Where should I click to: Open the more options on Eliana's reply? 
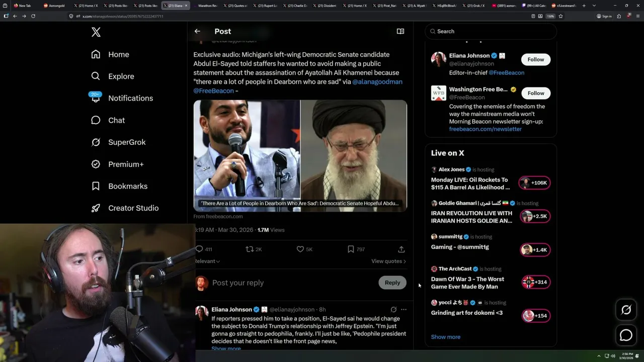tap(404, 310)
